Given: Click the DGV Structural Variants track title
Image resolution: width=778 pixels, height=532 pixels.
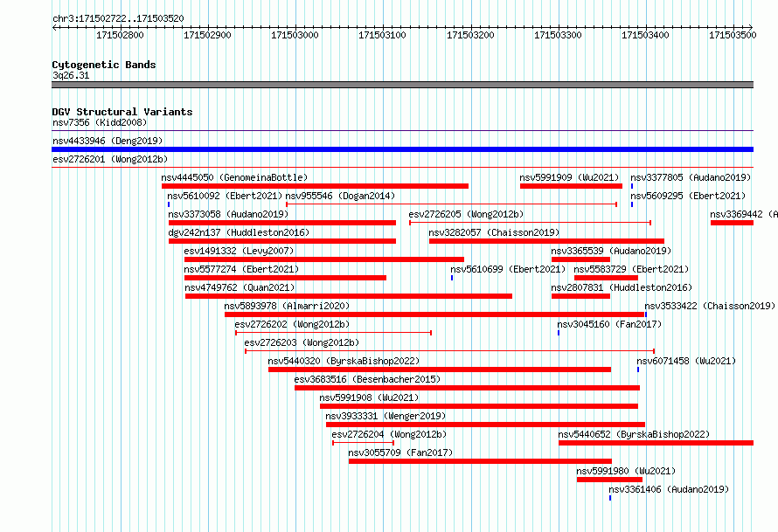Looking at the screenshot, I should 122,112.
